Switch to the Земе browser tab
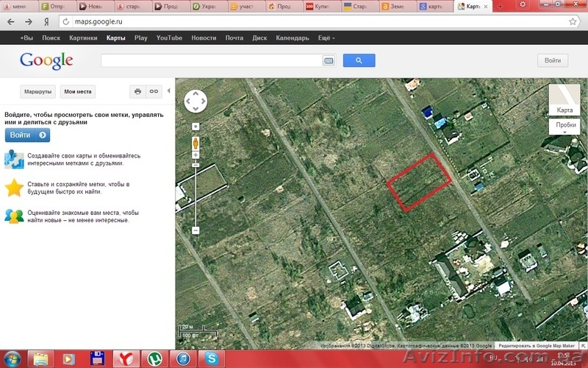 [397, 7]
